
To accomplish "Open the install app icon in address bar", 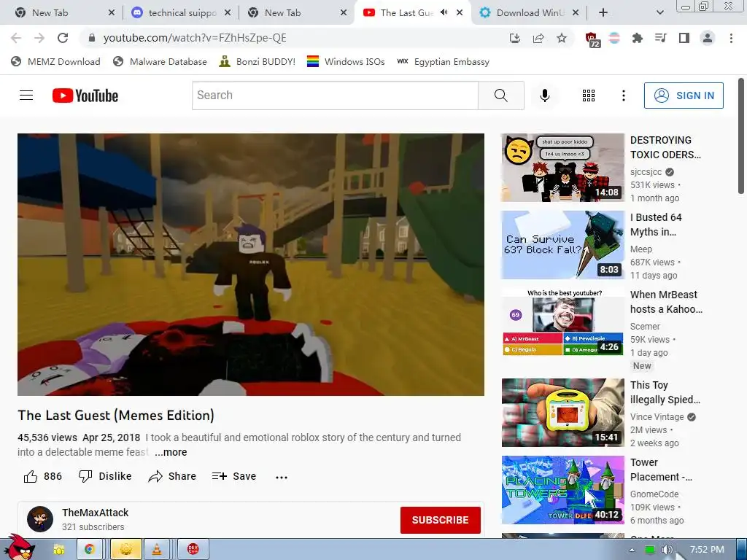I will [515, 38].
